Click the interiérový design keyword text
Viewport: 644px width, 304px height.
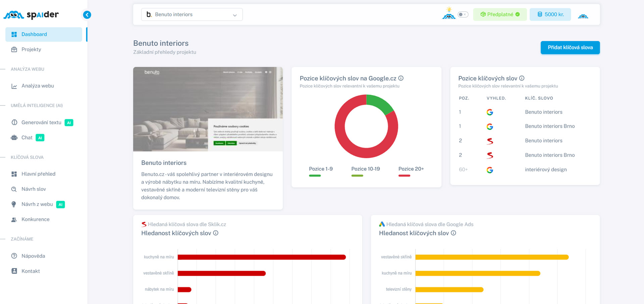546,170
